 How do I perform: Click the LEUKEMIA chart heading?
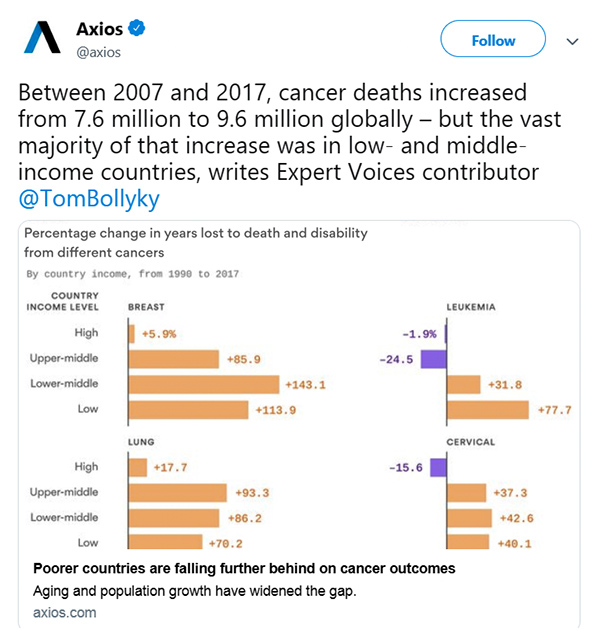coord(471,307)
